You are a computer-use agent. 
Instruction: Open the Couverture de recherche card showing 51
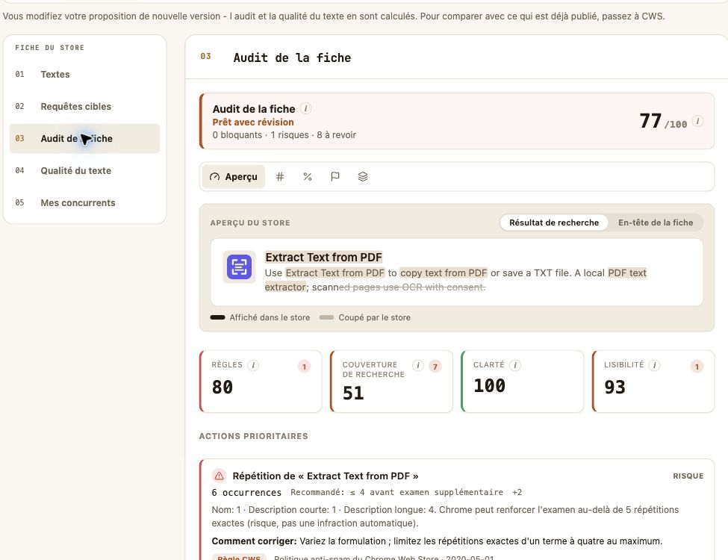(x=391, y=382)
